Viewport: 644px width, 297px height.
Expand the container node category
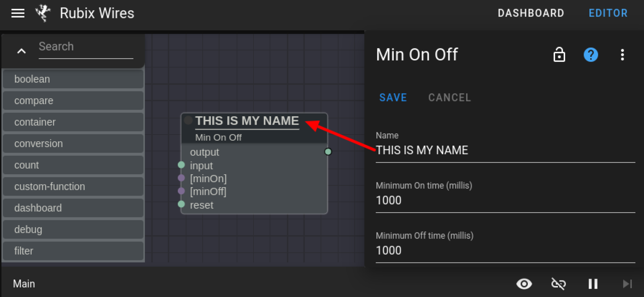click(x=73, y=122)
